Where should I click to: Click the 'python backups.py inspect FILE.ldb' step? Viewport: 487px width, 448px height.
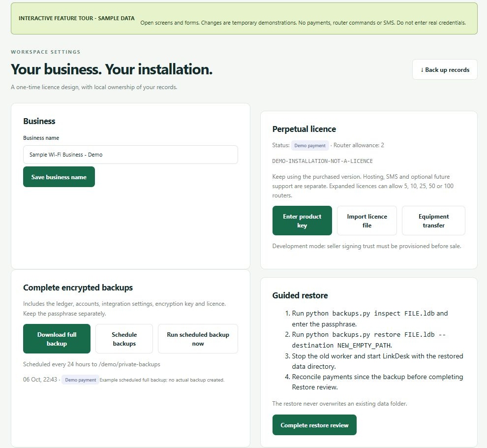coord(369,319)
